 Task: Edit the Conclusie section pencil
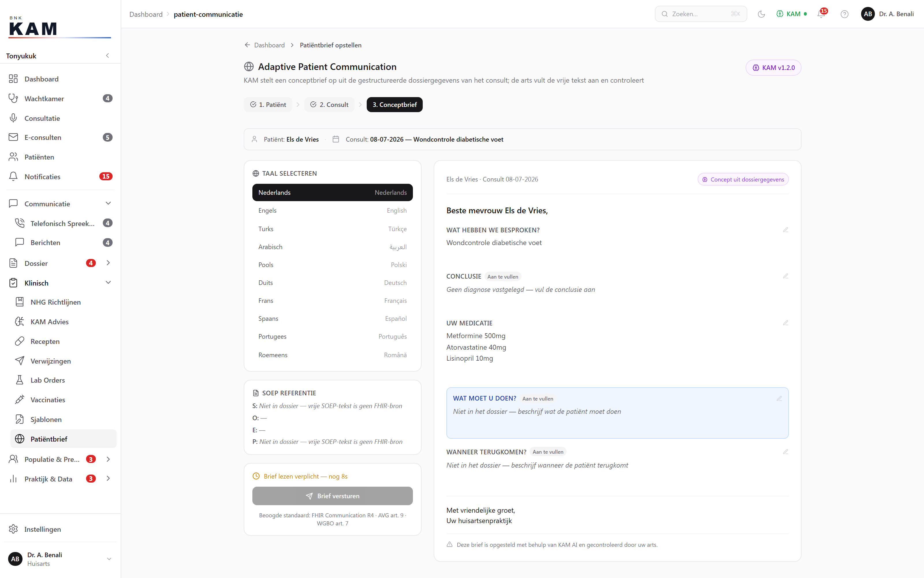pos(785,276)
